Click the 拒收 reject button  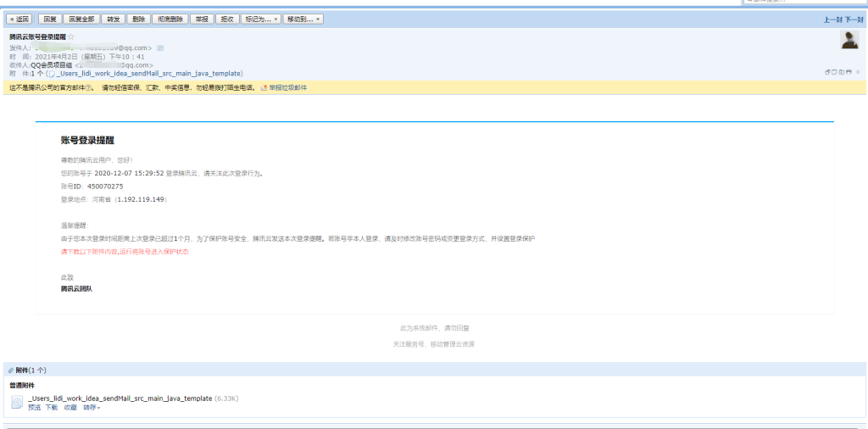[x=227, y=19]
